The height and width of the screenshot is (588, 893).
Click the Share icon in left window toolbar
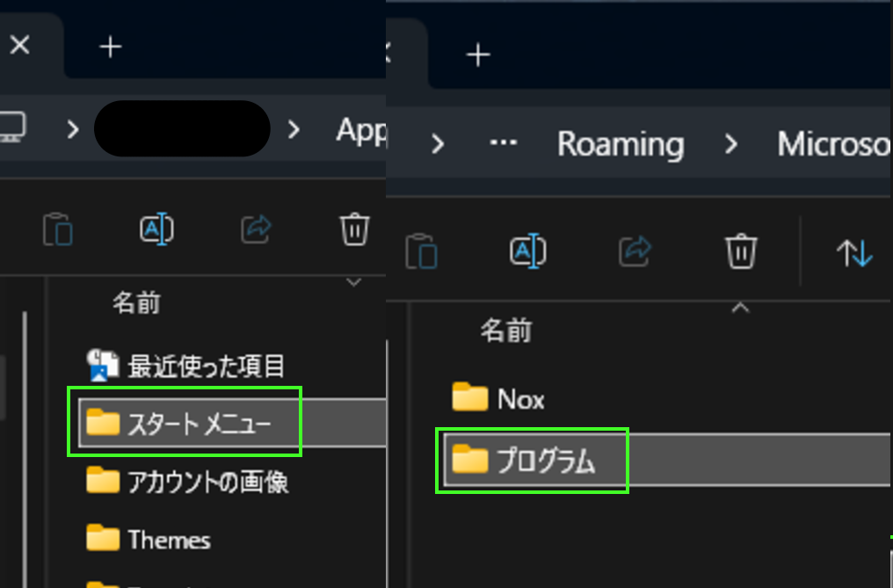pyautogui.click(x=256, y=229)
